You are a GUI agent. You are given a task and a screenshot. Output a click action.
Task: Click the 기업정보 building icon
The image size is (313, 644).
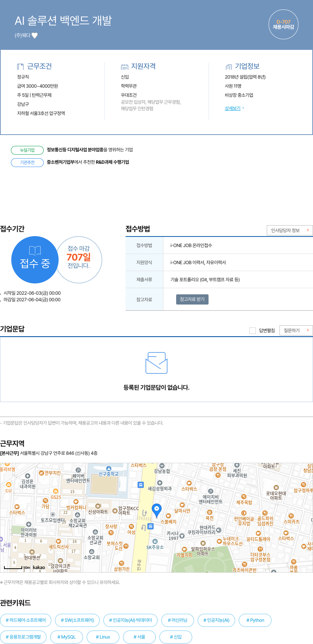[x=229, y=67]
